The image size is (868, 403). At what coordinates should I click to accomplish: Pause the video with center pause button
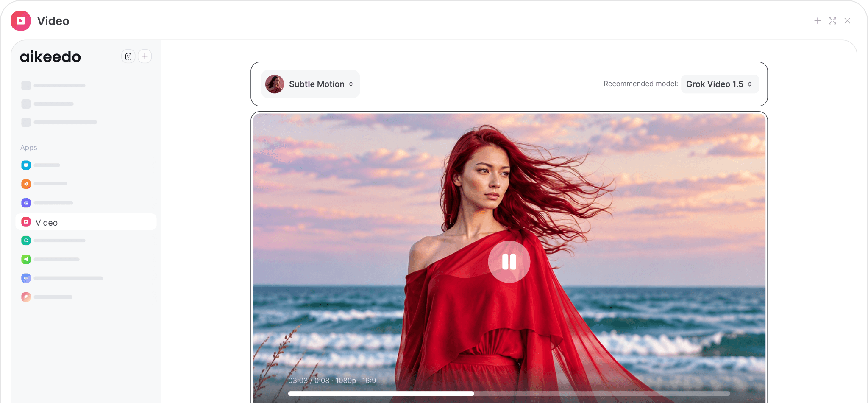[509, 262]
